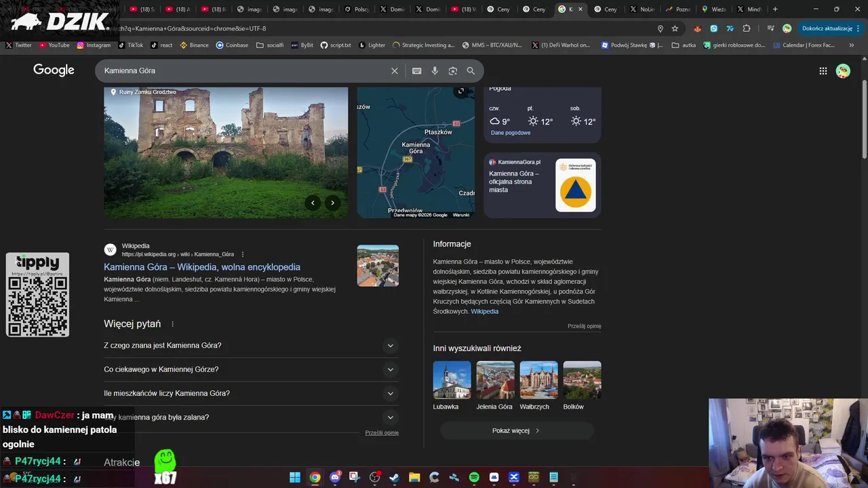This screenshot has height=488, width=868.
Task: Click the location pin in address bar
Action: tap(660, 28)
